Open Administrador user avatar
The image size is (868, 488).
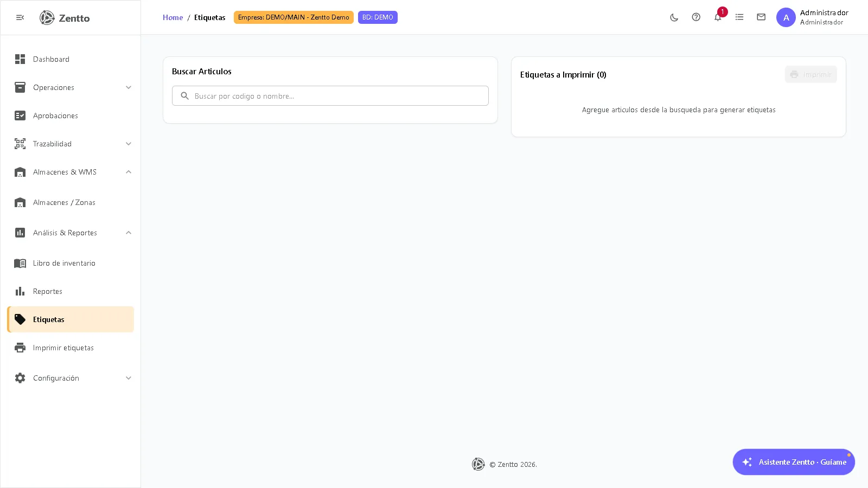pyautogui.click(x=786, y=17)
